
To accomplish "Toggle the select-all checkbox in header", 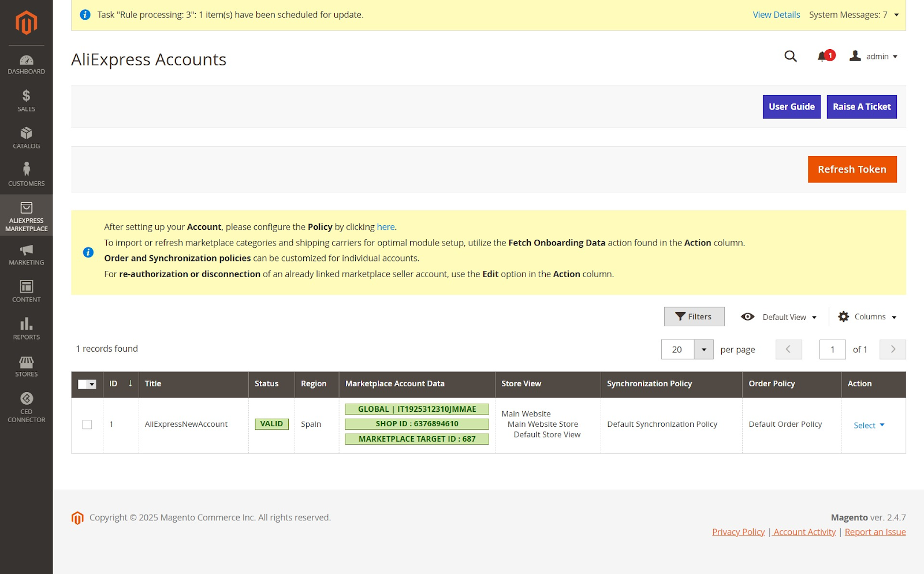I will (x=83, y=385).
